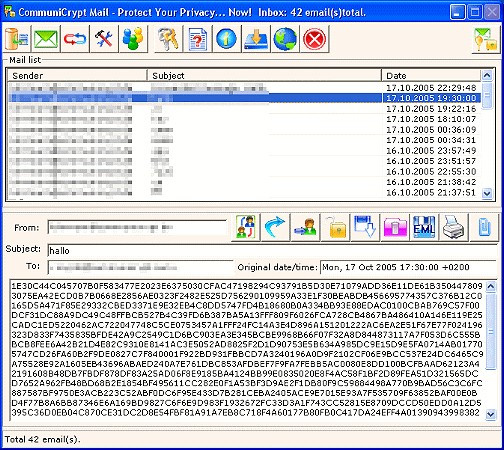
Task: Click status bar text Total 42 email(s).
Action: click(43, 439)
